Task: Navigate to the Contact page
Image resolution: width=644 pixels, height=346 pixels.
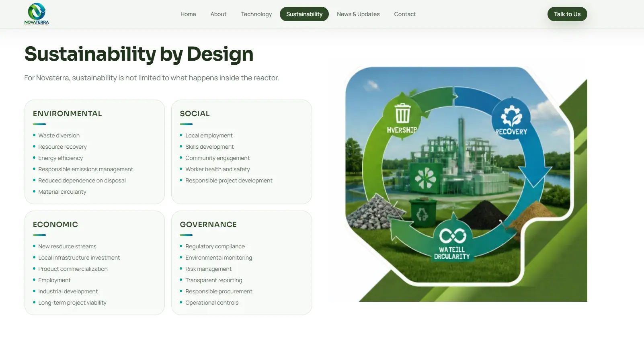Action: (405, 14)
